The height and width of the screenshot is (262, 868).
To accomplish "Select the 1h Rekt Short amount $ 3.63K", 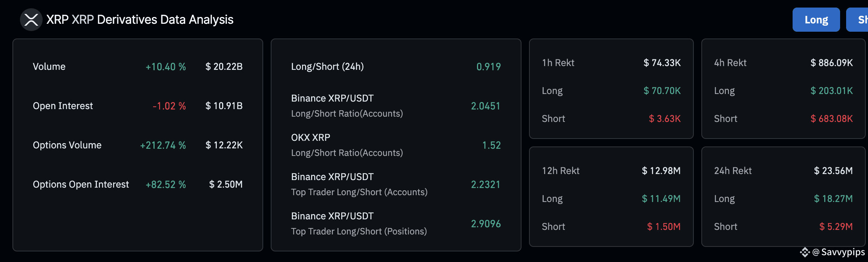I will click(665, 119).
